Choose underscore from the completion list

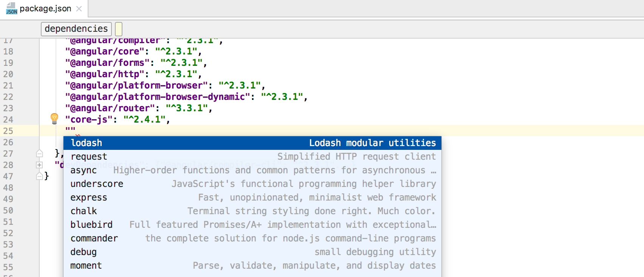click(252, 184)
